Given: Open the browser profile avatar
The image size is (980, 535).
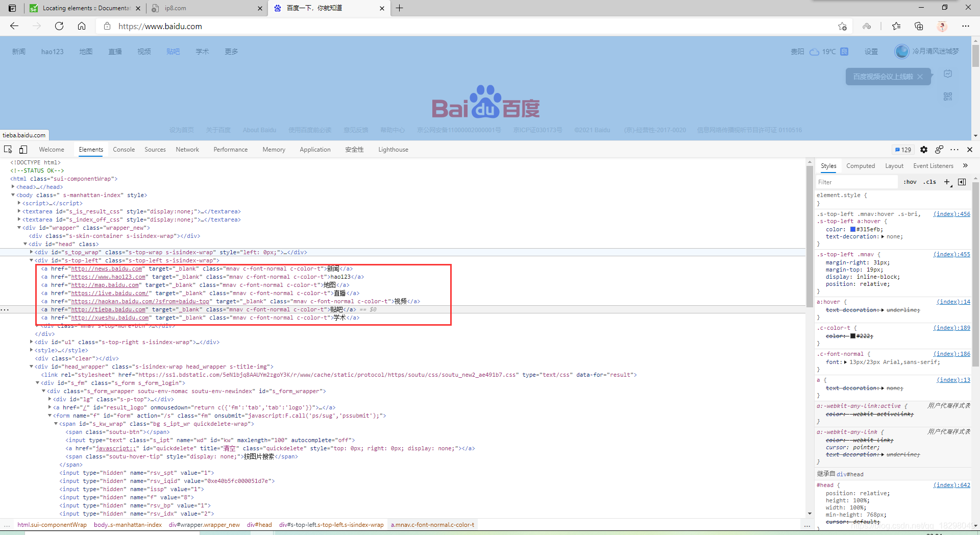Looking at the screenshot, I should pos(942,26).
